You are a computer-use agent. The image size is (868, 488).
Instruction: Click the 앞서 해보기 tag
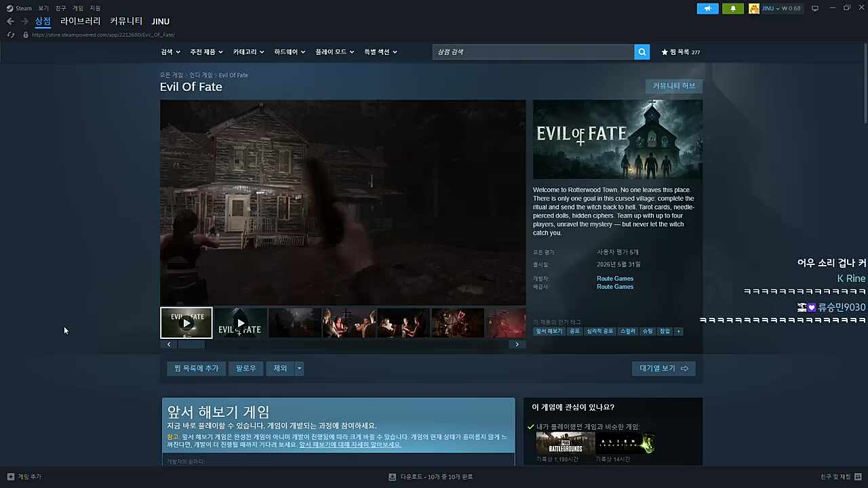click(549, 331)
